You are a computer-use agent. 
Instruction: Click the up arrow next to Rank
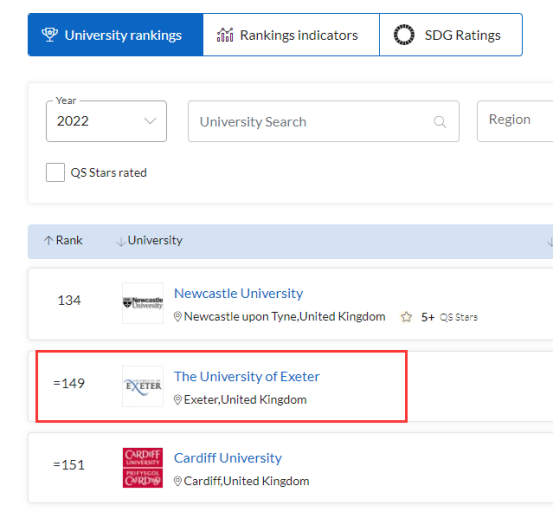tap(48, 241)
